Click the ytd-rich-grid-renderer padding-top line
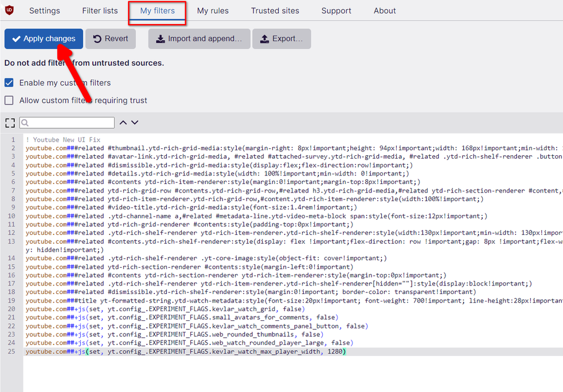The width and height of the screenshot is (563, 392). click(189, 224)
